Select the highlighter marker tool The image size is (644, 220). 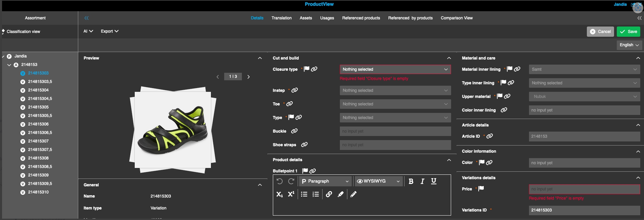pos(341,194)
